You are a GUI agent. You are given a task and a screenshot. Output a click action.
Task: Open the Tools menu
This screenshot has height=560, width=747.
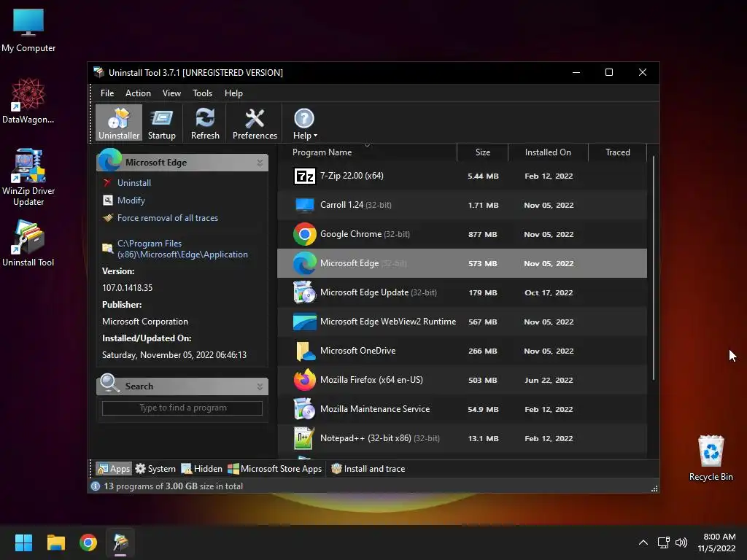[202, 93]
